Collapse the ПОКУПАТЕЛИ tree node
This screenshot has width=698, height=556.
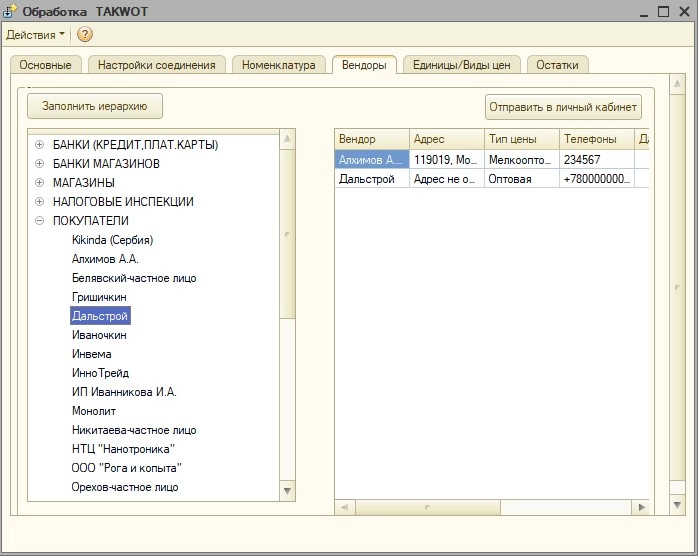pos(40,221)
